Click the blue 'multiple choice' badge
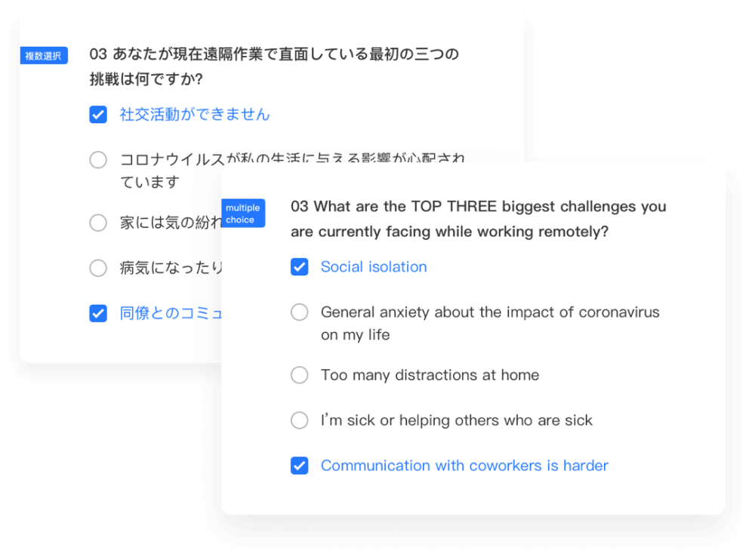The width and height of the screenshot is (755, 560). tap(243, 214)
